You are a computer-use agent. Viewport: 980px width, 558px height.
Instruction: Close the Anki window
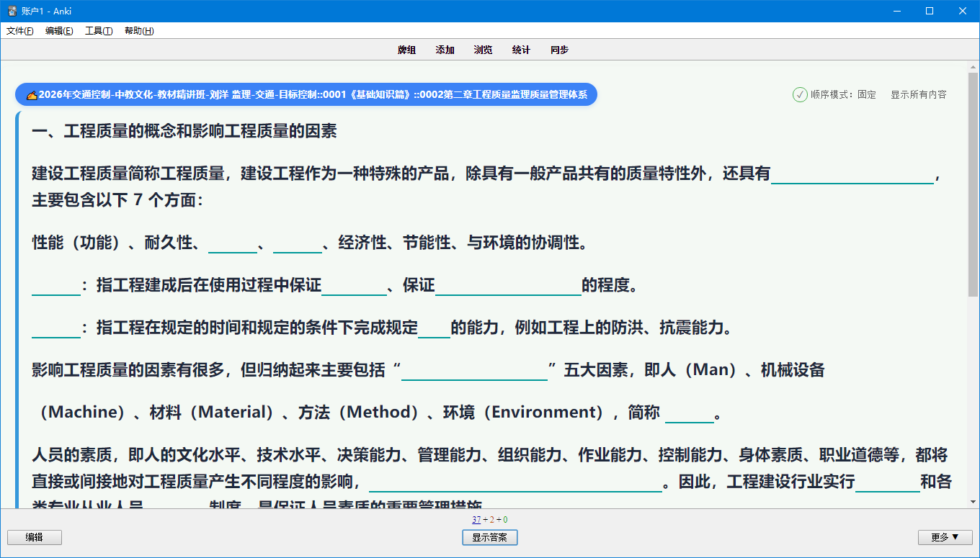963,11
